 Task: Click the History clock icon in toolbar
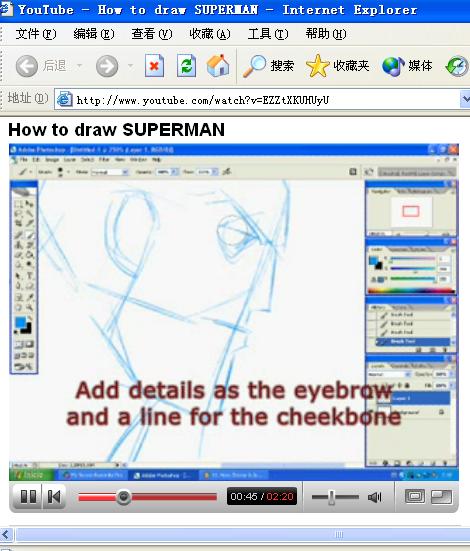457,66
